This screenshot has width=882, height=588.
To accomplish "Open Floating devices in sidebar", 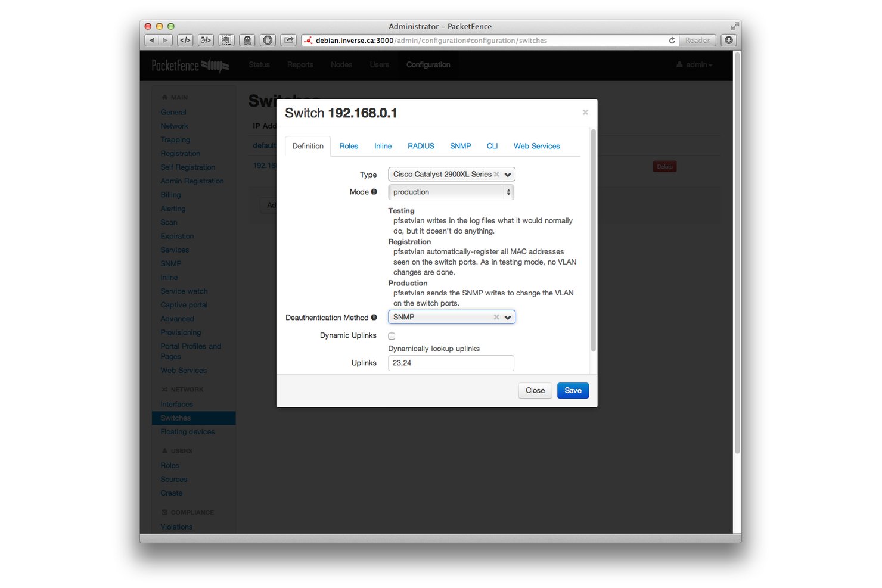I will tap(188, 432).
